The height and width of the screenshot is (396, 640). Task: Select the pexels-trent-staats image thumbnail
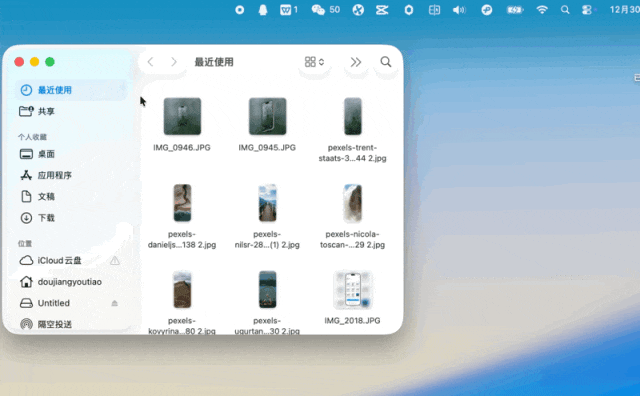[x=353, y=116]
